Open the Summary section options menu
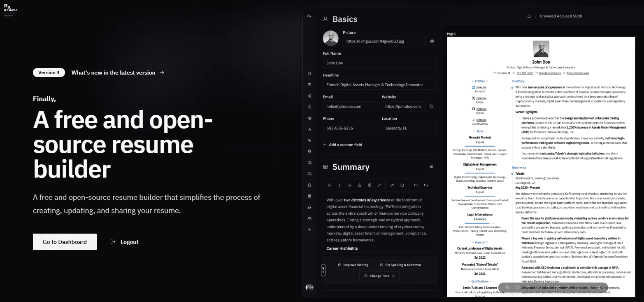The width and height of the screenshot is (644, 302). click(431, 166)
